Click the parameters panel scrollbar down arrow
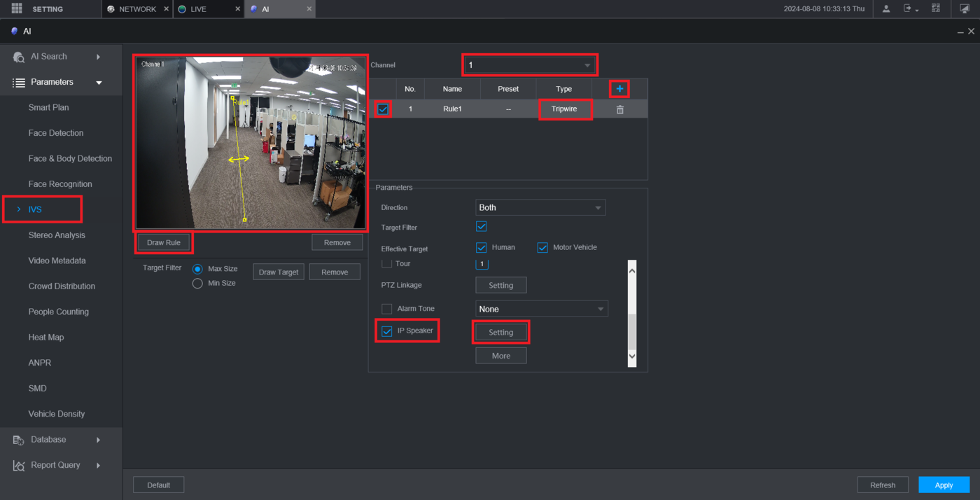 click(632, 356)
